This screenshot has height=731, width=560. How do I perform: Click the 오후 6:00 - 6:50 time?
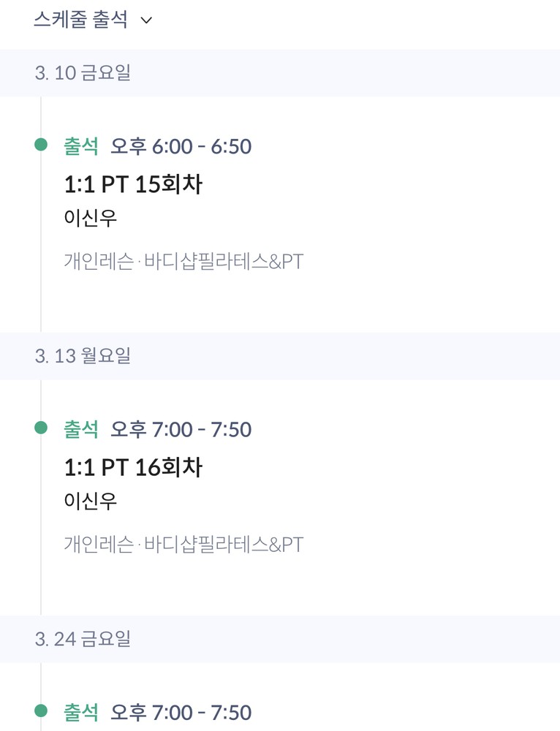[181, 146]
